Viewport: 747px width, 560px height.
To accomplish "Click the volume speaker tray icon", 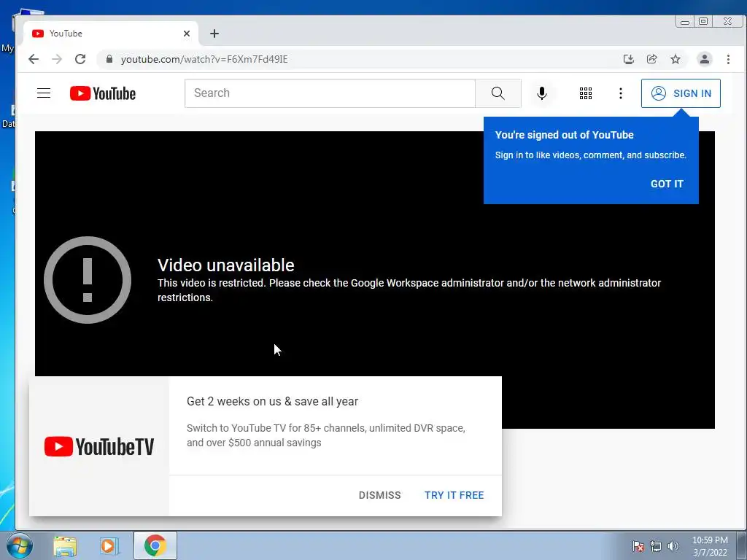I will 673,546.
